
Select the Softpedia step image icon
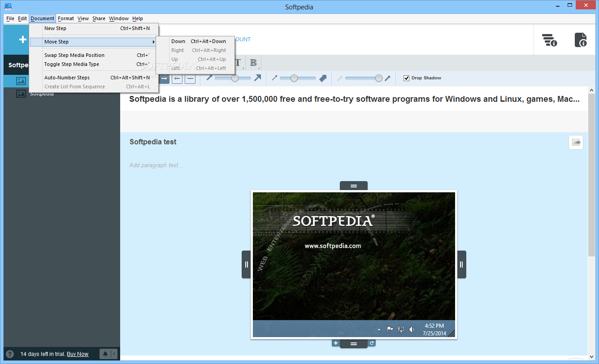coord(21,94)
